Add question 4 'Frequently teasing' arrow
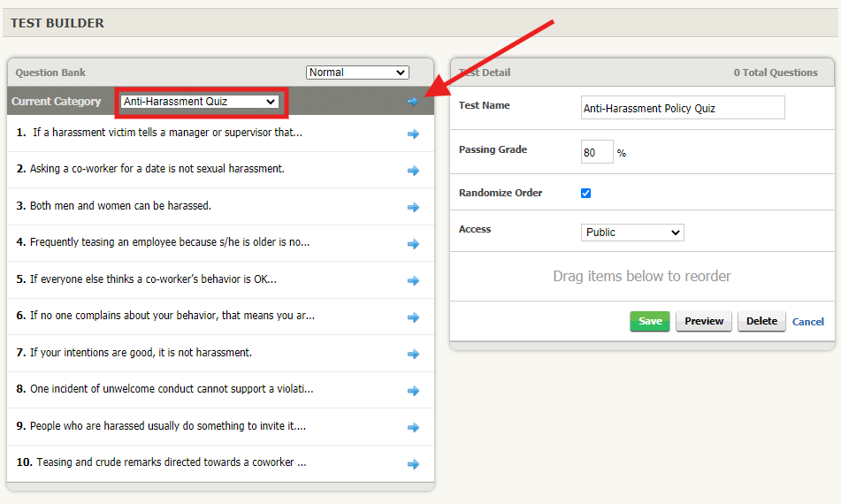 pos(413,244)
